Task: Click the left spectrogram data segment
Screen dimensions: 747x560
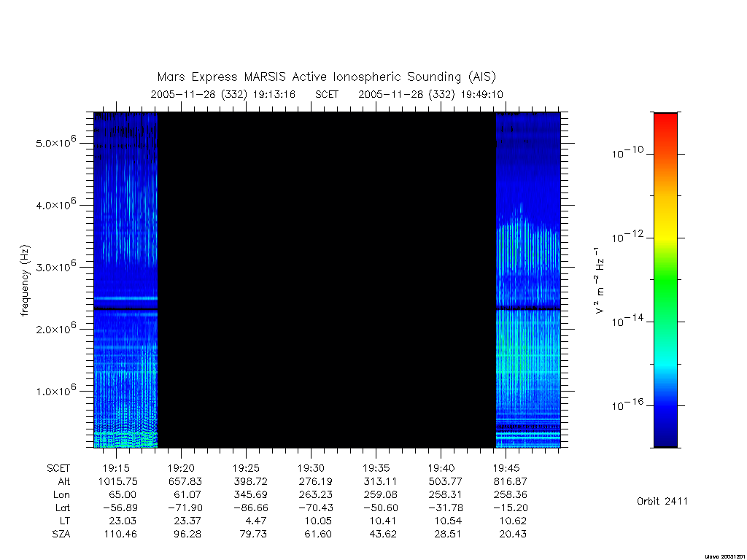Action: click(x=125, y=280)
